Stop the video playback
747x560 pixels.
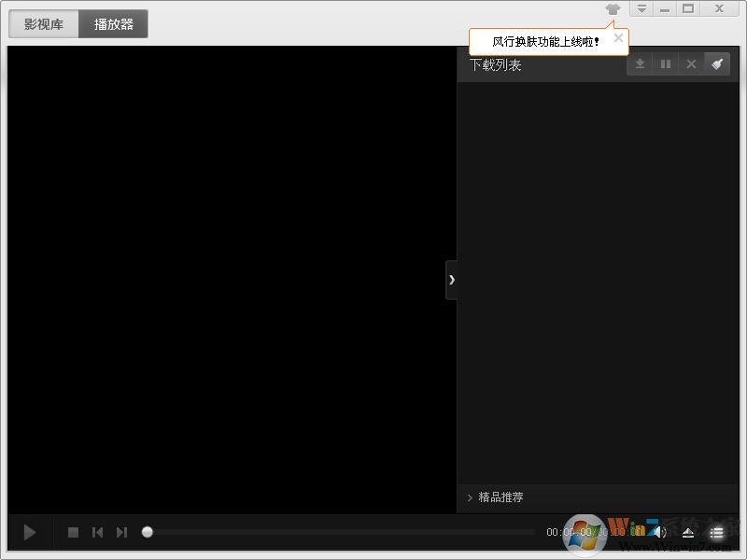(x=73, y=532)
